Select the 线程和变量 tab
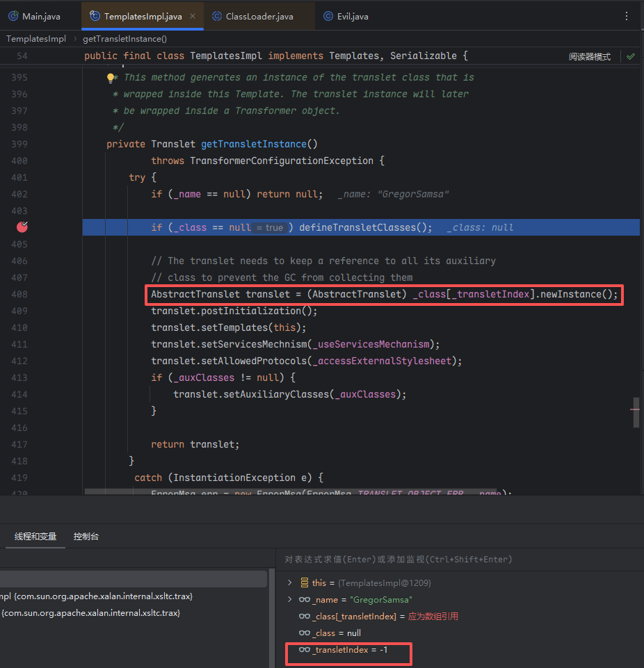Image resolution: width=644 pixels, height=668 pixels. click(x=35, y=537)
